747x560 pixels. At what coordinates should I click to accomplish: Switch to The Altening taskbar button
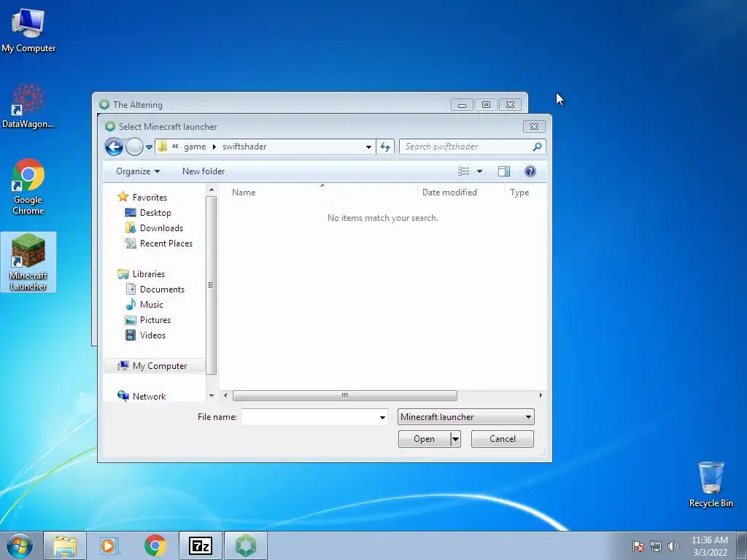point(246,545)
